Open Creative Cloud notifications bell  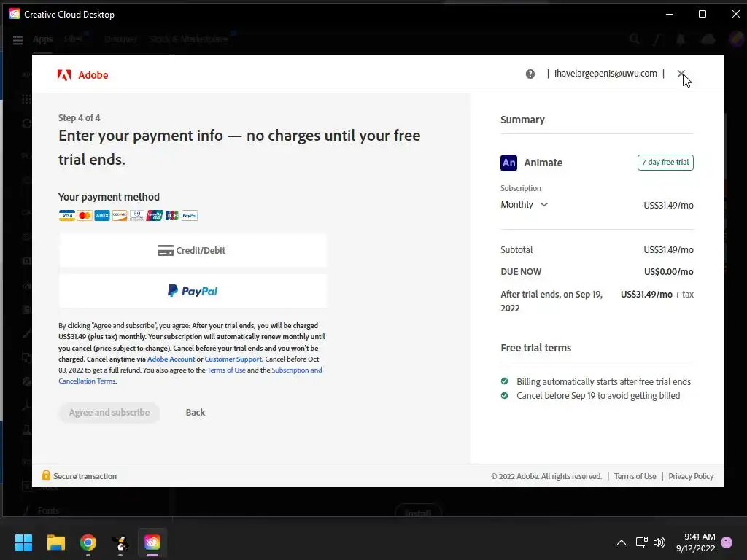click(x=681, y=39)
